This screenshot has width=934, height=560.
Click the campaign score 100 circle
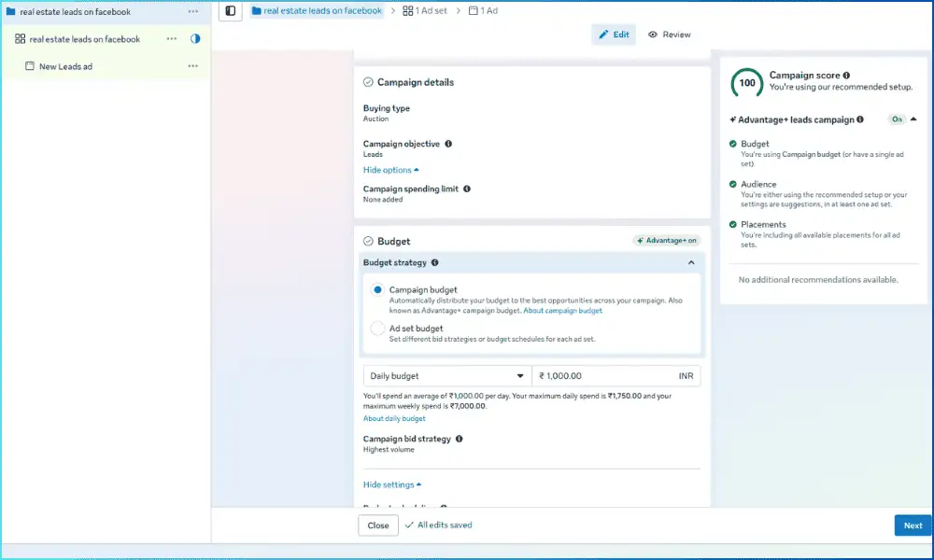(x=747, y=83)
